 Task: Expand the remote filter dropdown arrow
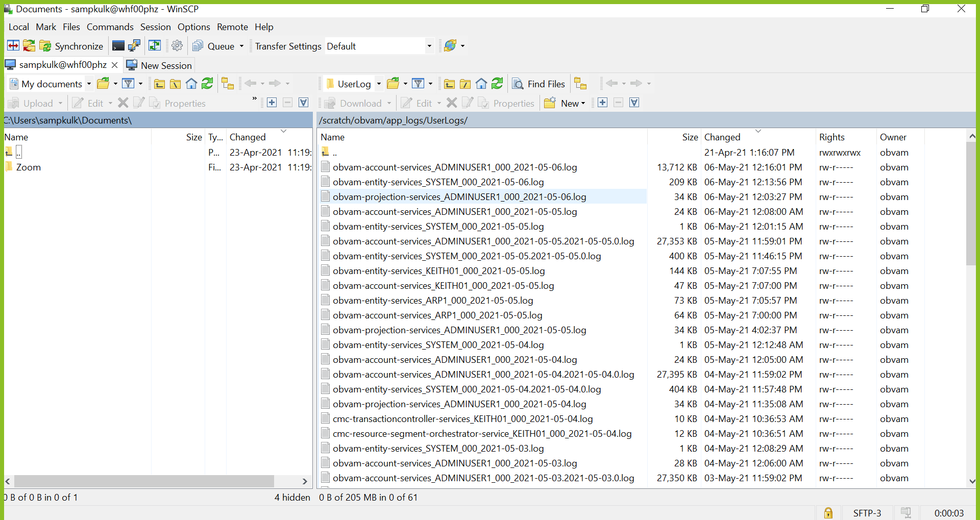coord(430,84)
